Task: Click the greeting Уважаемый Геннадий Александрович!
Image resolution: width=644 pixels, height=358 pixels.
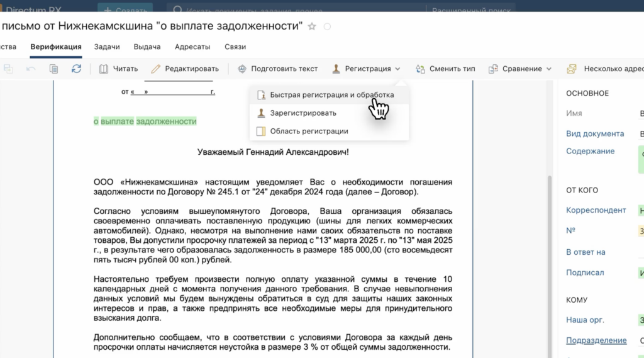Action: (273, 152)
